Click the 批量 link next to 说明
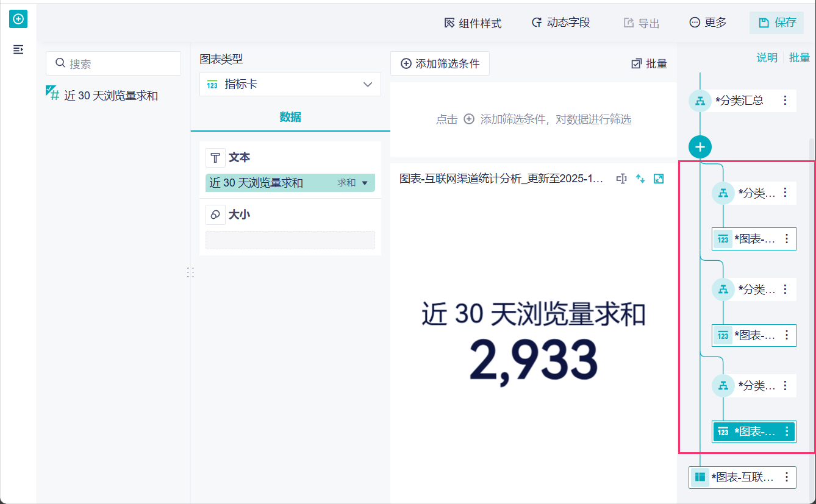Screen dimensions: 816x504 pyautogui.click(x=800, y=57)
